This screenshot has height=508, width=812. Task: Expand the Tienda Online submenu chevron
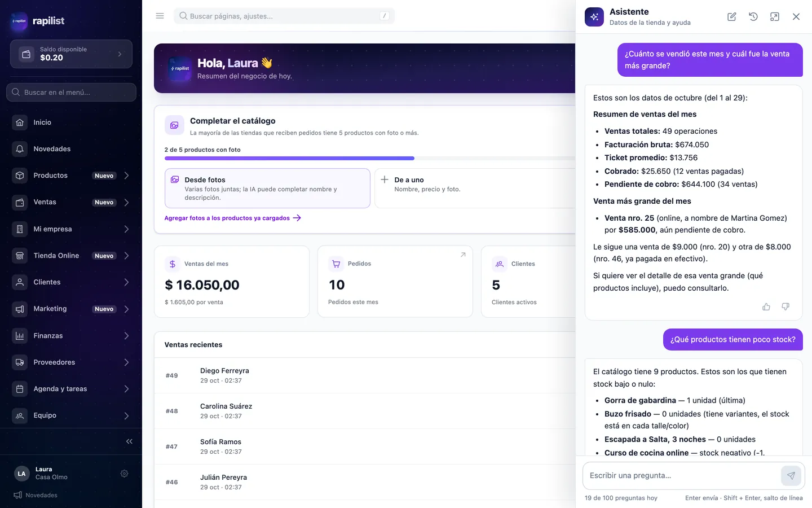(x=126, y=256)
